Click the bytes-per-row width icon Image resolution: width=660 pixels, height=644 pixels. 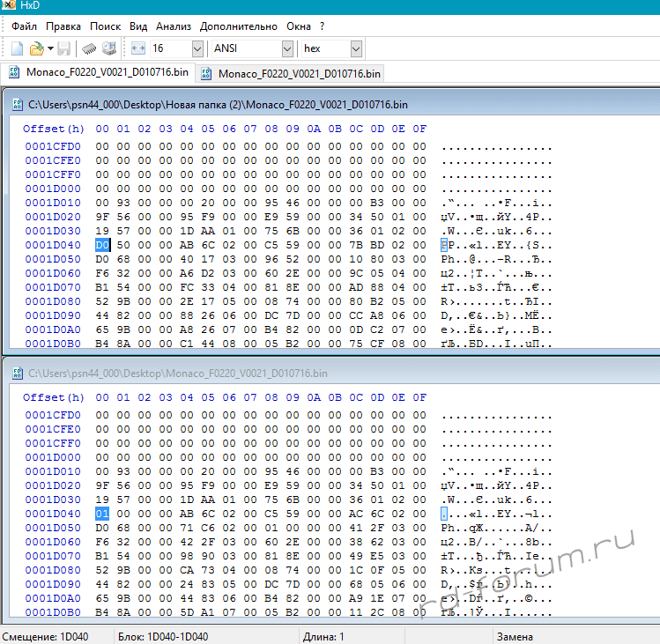(138, 48)
